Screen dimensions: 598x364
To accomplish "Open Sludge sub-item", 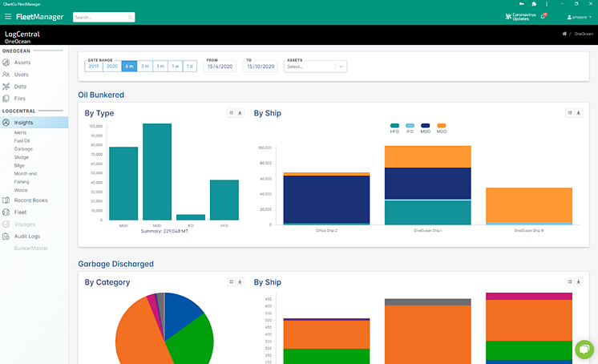I will pos(22,157).
